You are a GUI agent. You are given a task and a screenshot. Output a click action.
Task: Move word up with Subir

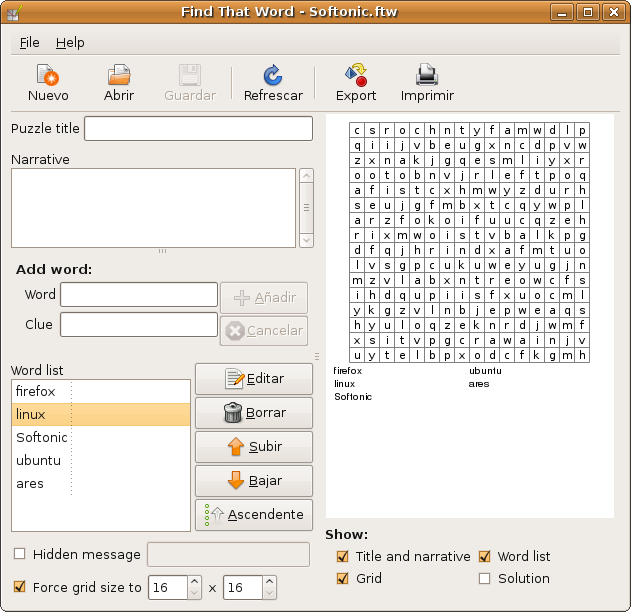tap(254, 447)
